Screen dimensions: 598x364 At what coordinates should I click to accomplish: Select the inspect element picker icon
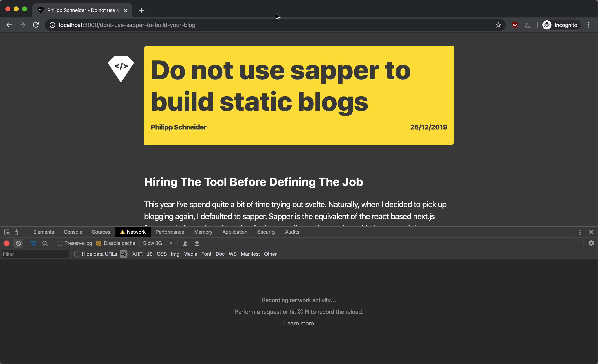click(7, 232)
